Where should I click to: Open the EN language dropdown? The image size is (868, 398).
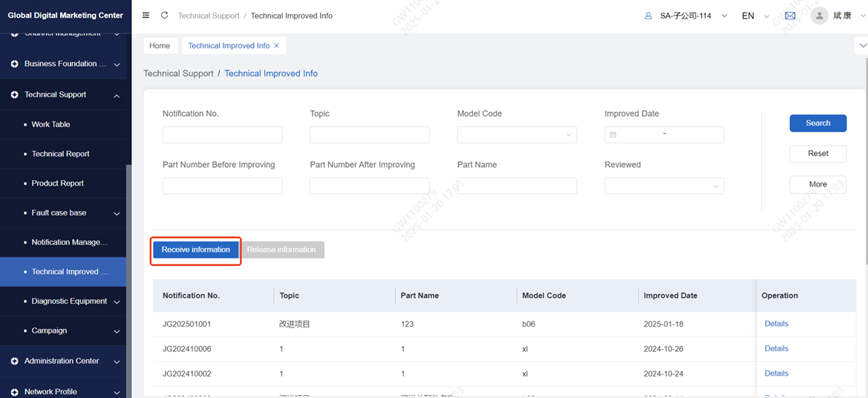pos(754,16)
